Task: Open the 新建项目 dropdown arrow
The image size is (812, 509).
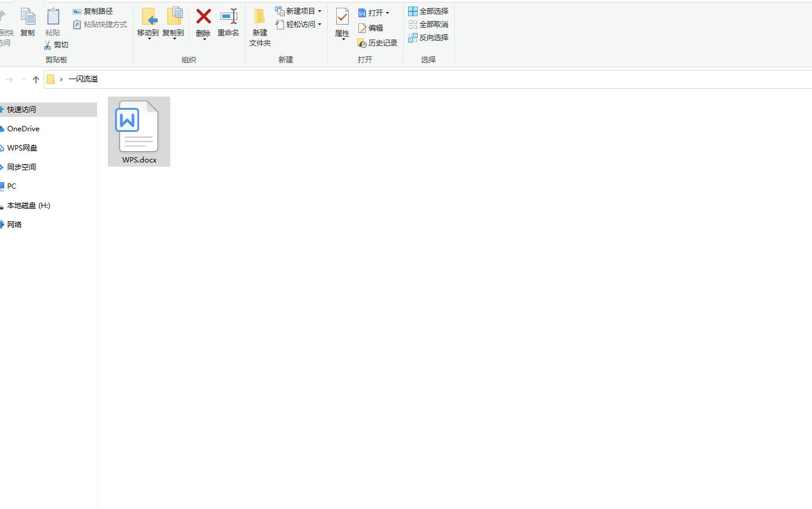Action: coord(319,10)
